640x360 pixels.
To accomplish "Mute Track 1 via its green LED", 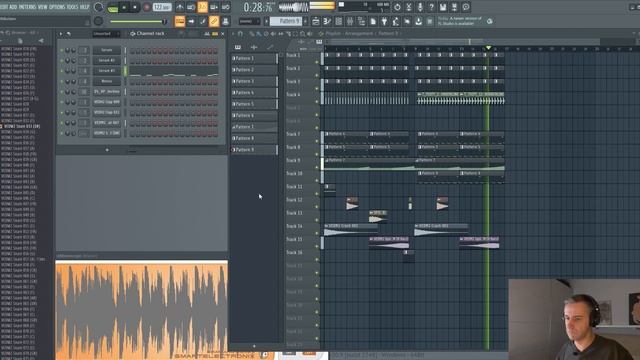I will [x=317, y=62].
